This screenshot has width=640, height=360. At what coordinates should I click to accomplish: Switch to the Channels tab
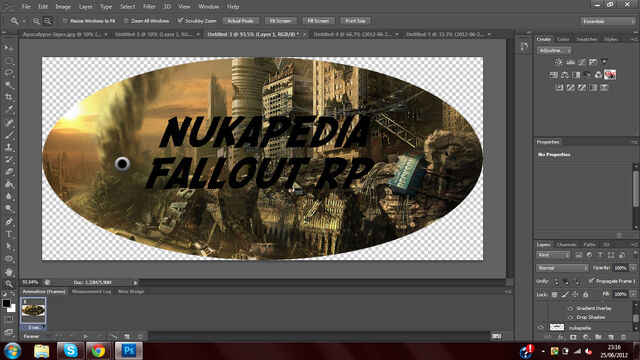pos(566,244)
